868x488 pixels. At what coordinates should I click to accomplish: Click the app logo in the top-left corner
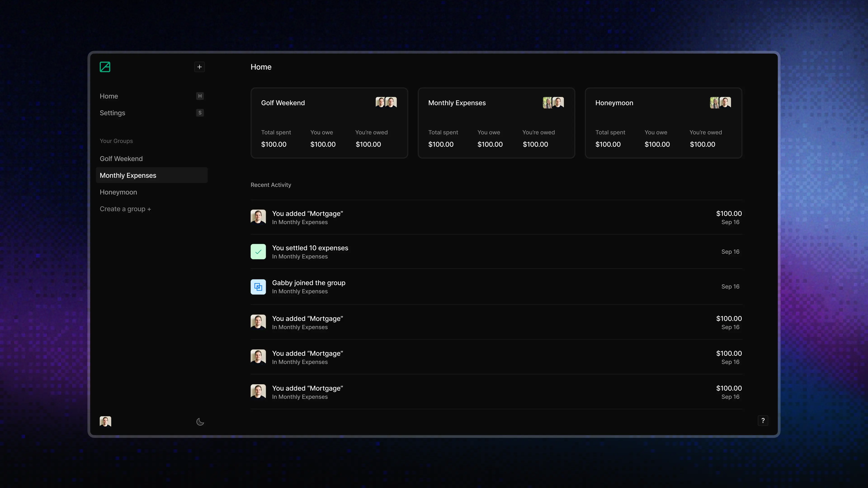pos(105,67)
